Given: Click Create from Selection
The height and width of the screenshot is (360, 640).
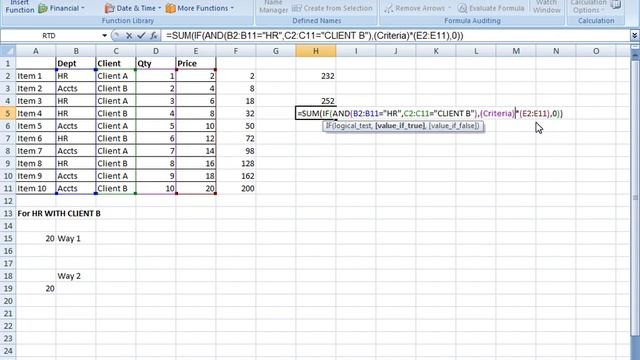Looking at the screenshot, I should coord(333,8).
